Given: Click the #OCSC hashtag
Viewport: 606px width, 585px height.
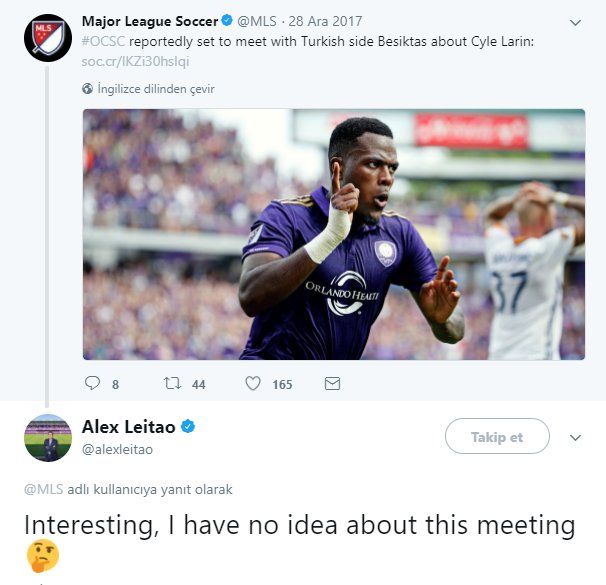Looking at the screenshot, I should pyautogui.click(x=103, y=40).
